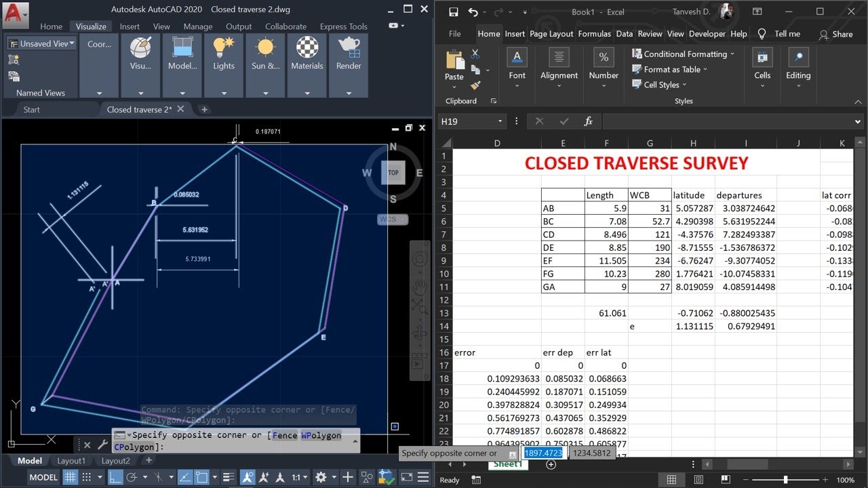Toggle Ortho mode in AutoCAD status bar

click(x=116, y=477)
